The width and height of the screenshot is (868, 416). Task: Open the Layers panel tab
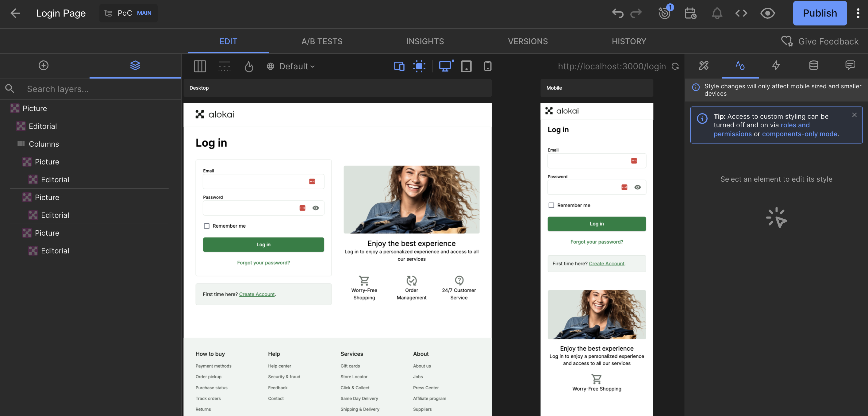pos(135,65)
